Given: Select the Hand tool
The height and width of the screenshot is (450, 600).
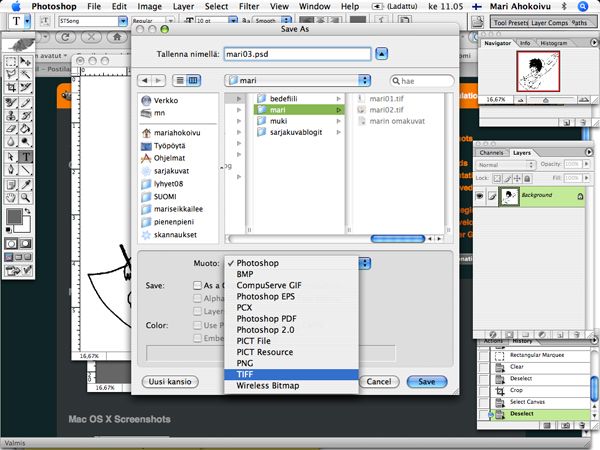Looking at the screenshot, I should pos(11,198).
